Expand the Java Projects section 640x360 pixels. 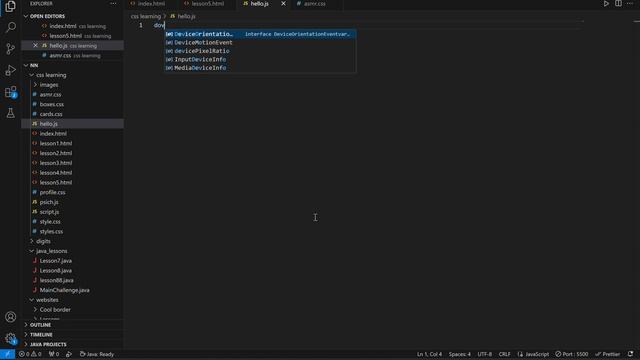[x=48, y=344]
